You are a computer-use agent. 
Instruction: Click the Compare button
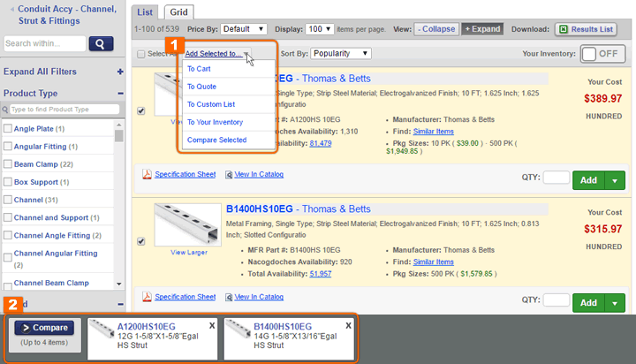pyautogui.click(x=44, y=328)
